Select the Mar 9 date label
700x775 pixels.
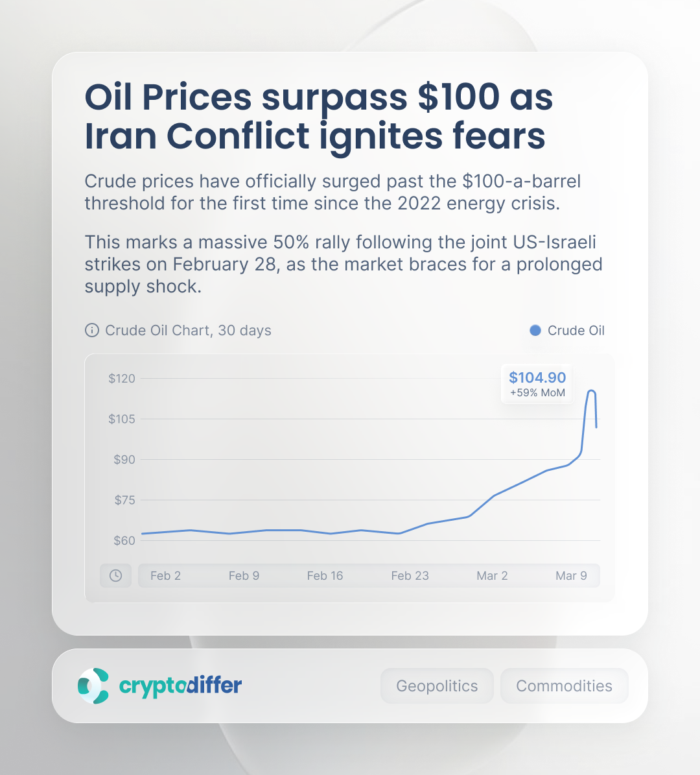[571, 575]
